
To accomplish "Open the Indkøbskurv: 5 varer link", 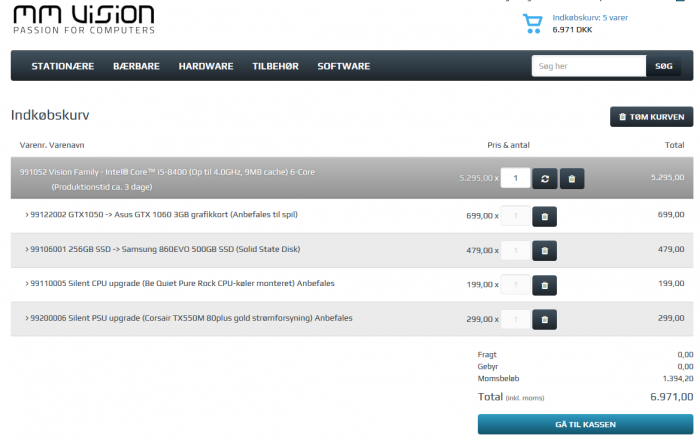I will point(590,18).
